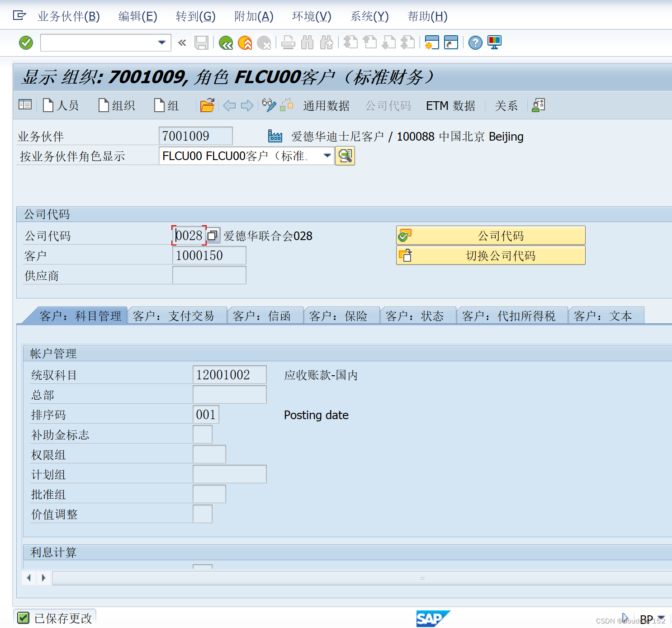672x628 pixels.
Task: Click the Print icon
Action: 288,43
